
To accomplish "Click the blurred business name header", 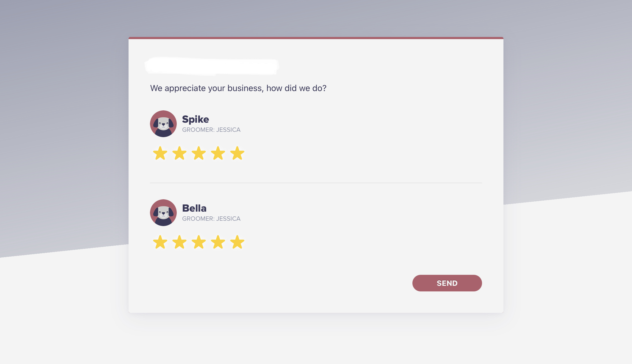I will click(212, 66).
